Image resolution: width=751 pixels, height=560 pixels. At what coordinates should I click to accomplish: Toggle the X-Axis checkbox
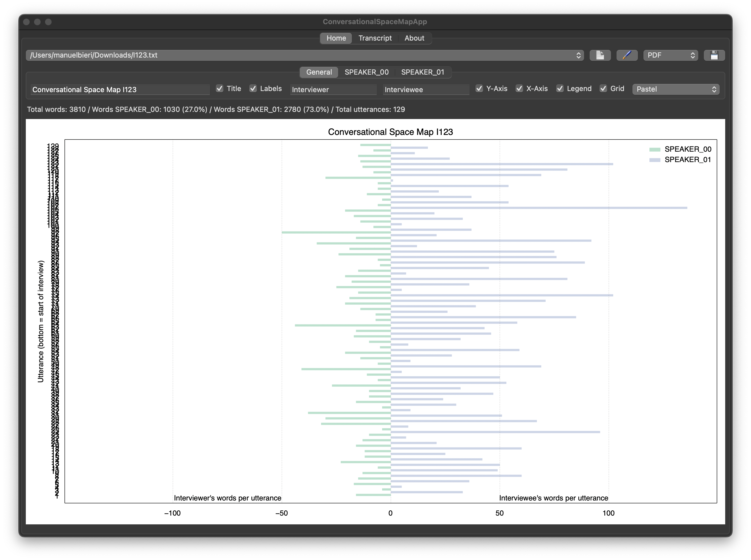[x=519, y=89]
